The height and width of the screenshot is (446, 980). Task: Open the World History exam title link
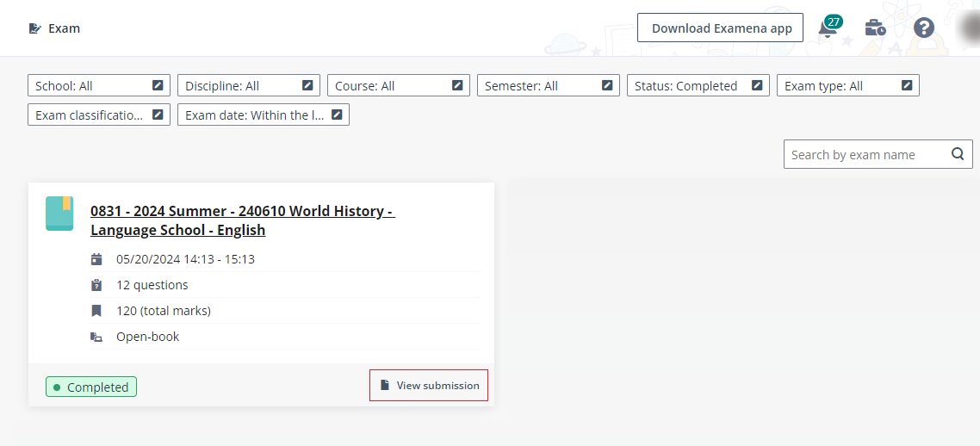point(243,220)
